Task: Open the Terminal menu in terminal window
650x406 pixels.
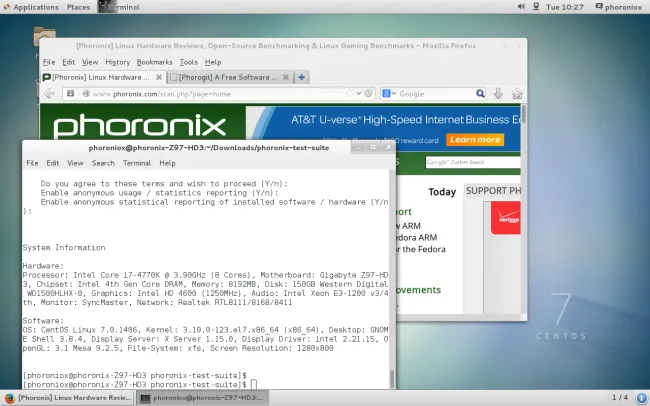Action: 137,163
